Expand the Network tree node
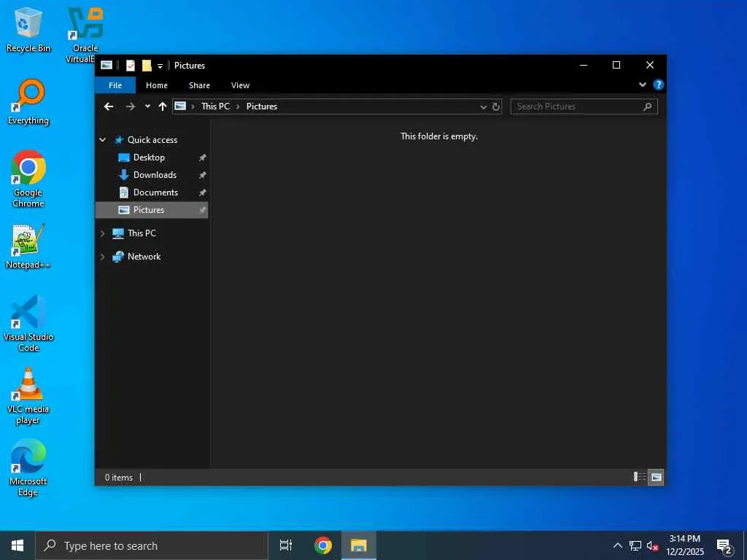This screenshot has width=747, height=560. coord(102,257)
